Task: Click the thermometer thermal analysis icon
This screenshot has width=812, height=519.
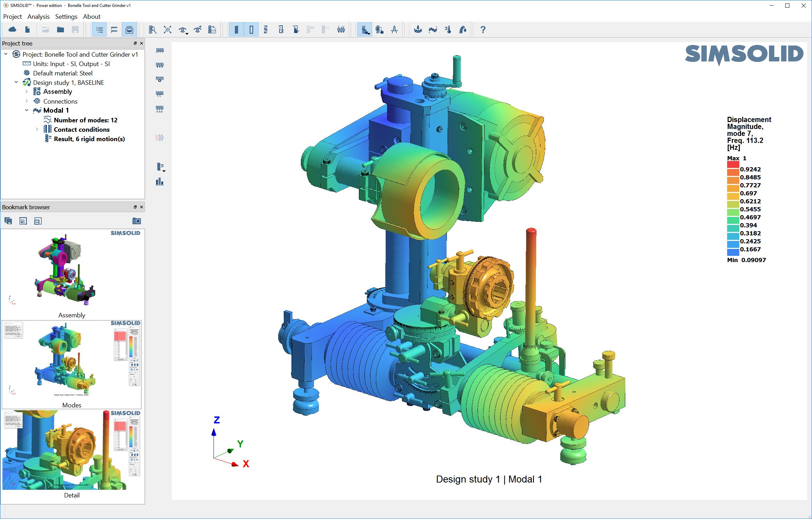Action: pos(448,30)
